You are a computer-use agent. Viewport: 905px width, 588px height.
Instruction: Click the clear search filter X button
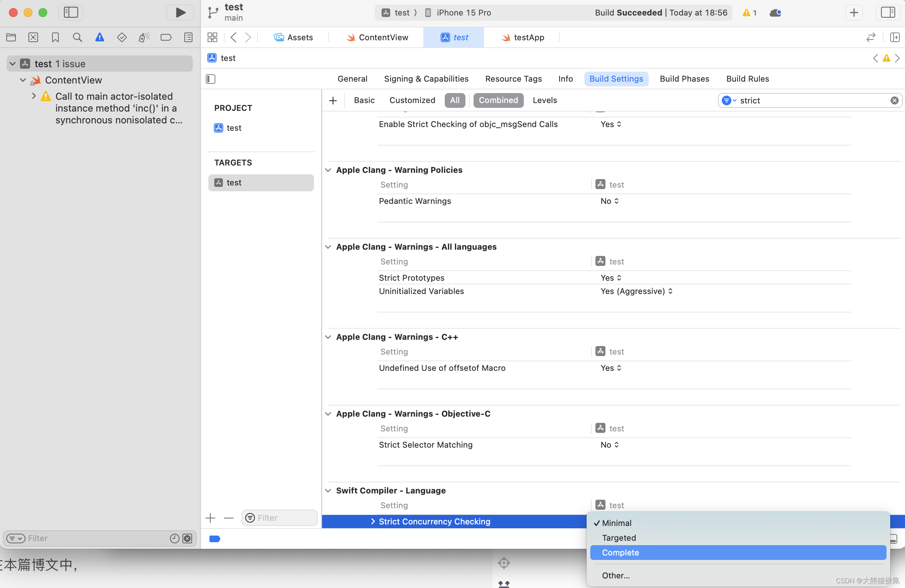coord(894,100)
